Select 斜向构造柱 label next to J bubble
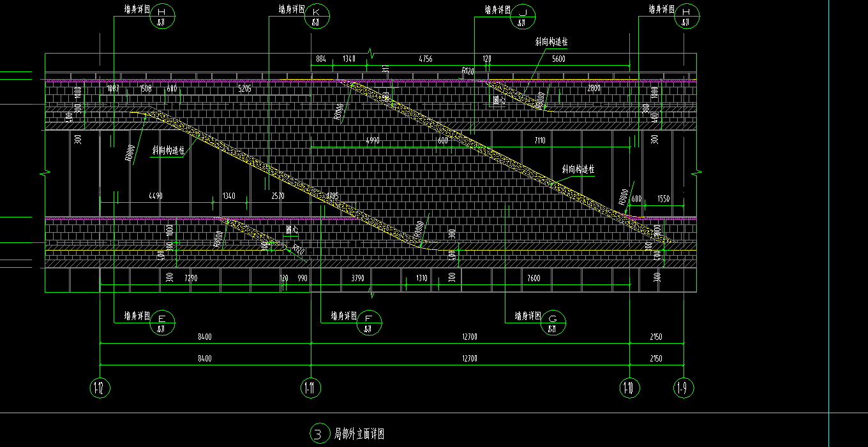Screen dimensions: 868x447 click(x=551, y=42)
